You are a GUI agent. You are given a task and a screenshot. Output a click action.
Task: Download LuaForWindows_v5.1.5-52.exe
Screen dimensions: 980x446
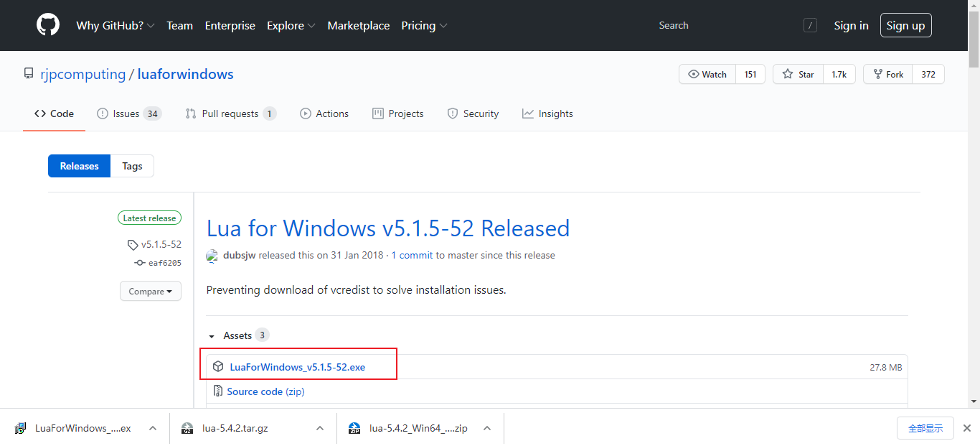(x=297, y=366)
